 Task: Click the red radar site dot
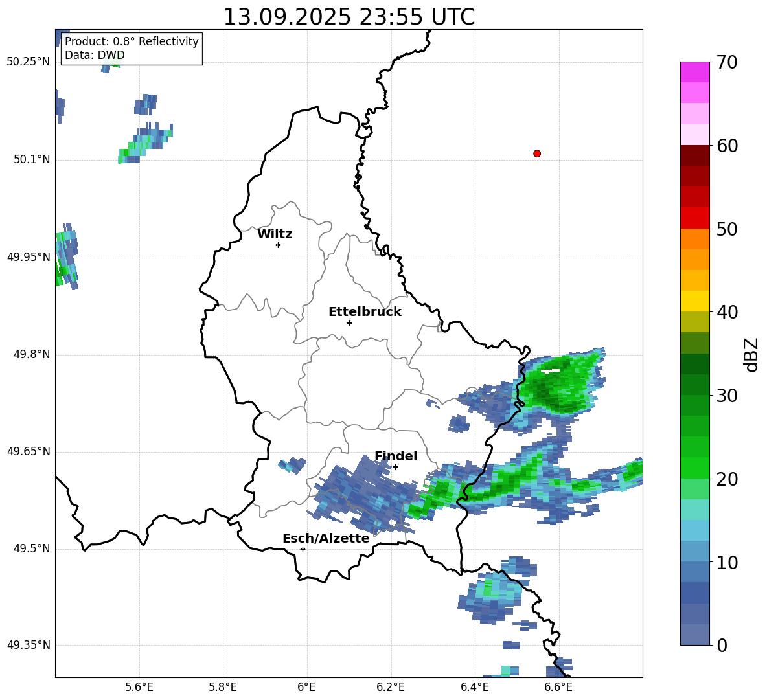(x=537, y=153)
